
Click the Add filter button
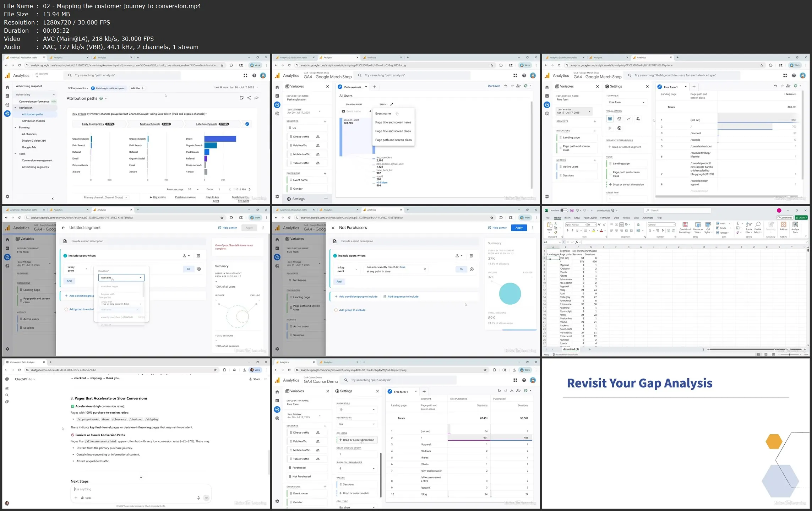tap(137, 88)
